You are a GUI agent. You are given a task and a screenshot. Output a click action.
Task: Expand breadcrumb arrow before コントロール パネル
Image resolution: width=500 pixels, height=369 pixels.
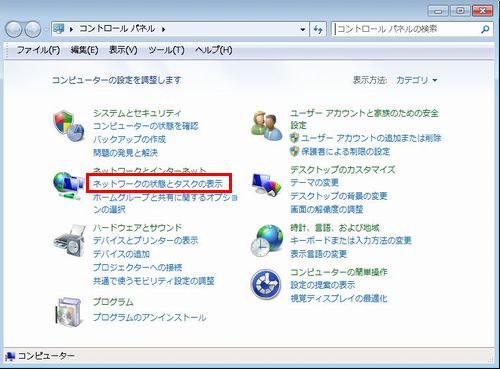pyautogui.click(x=71, y=29)
